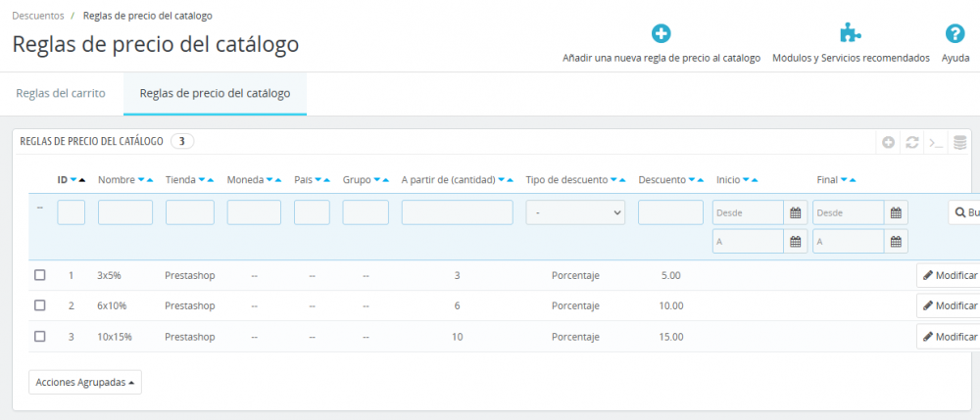
Task: Sort ID column descending
Action: pos(73,180)
